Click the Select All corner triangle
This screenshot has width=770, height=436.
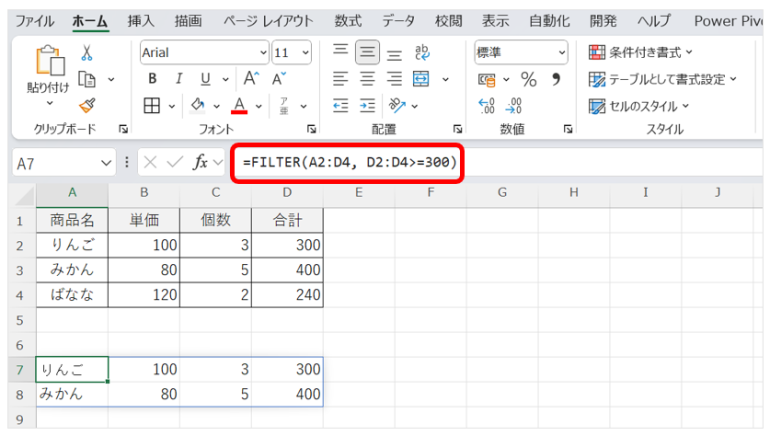tap(24, 195)
